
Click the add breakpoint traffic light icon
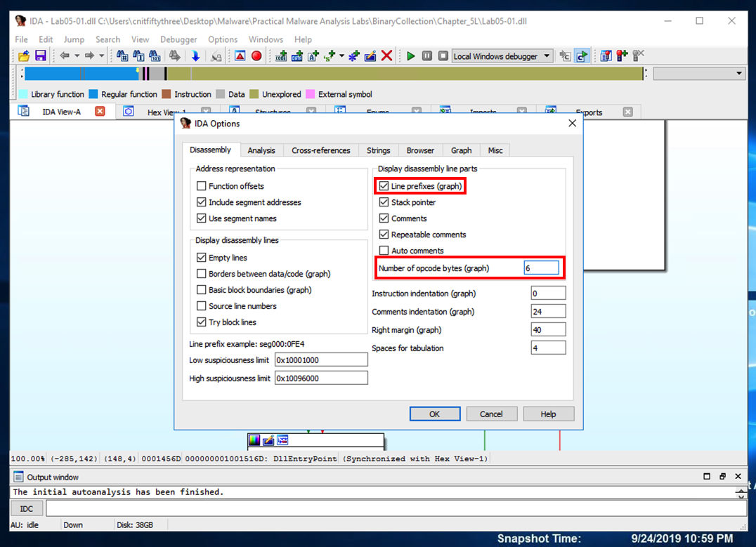(x=622, y=56)
